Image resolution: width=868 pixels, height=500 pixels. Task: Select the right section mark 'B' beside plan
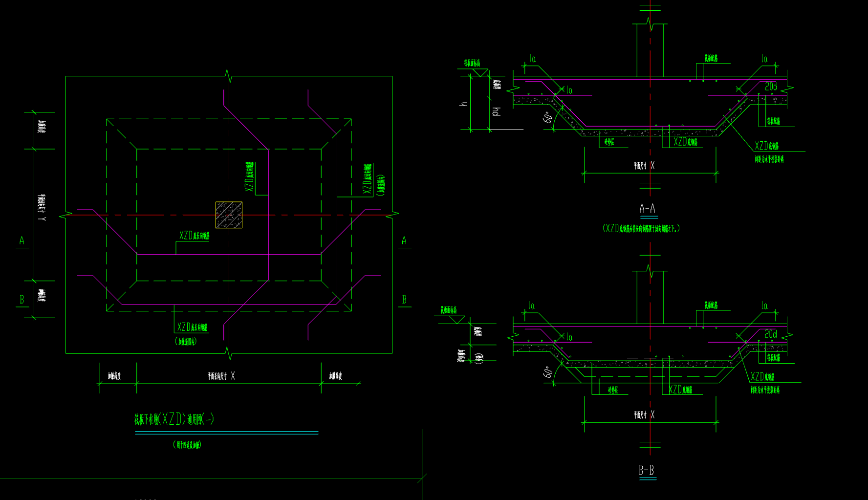tap(404, 300)
